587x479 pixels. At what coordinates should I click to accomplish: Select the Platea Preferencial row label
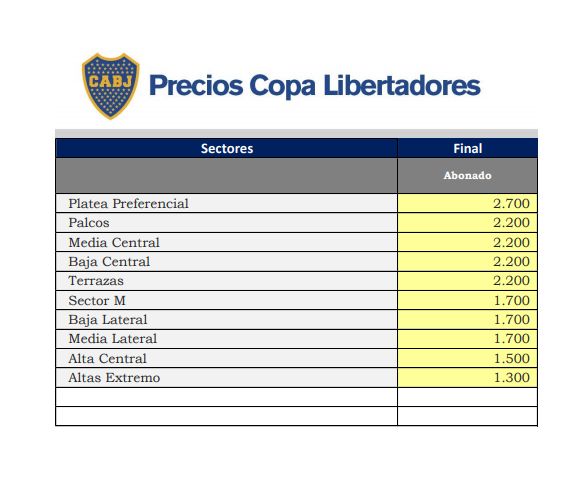[x=128, y=204]
